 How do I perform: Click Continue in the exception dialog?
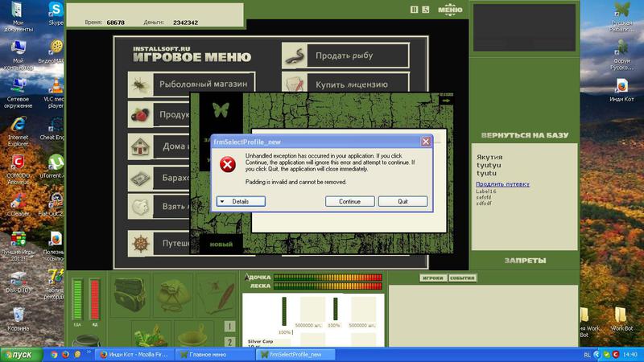(349, 202)
